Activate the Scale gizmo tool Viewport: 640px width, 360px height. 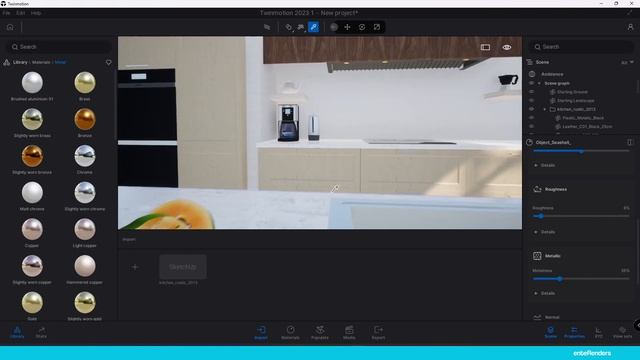click(x=377, y=27)
